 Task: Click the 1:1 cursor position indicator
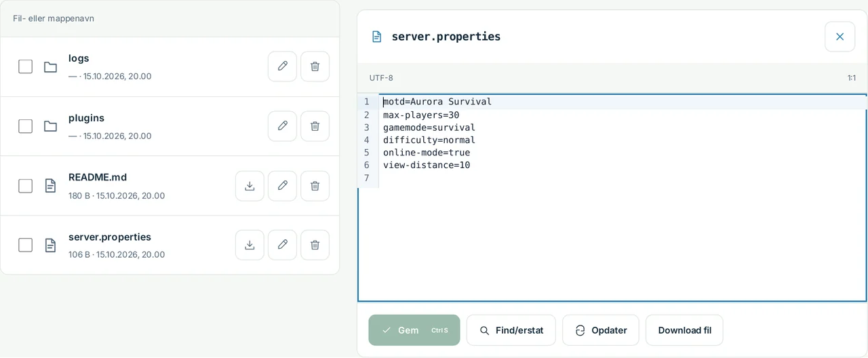tap(852, 78)
